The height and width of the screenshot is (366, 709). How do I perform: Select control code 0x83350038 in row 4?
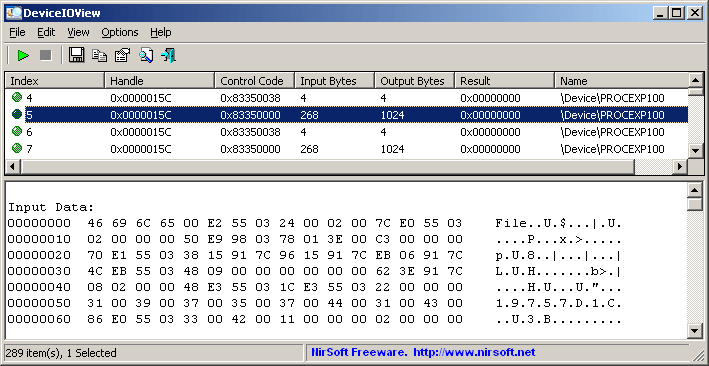point(251,98)
